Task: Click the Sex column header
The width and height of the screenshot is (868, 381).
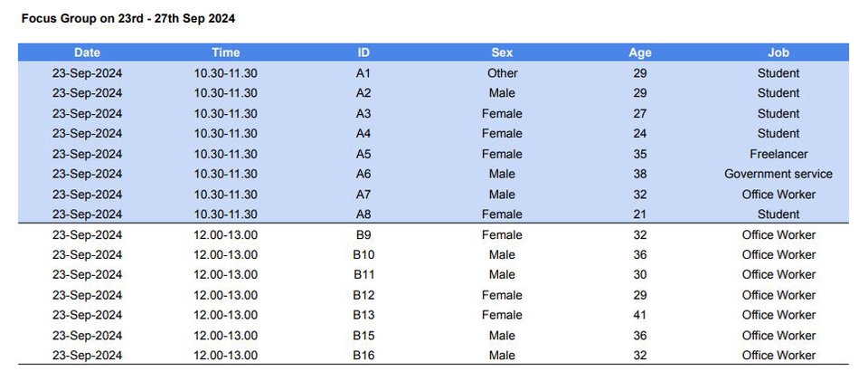Action: (x=502, y=52)
